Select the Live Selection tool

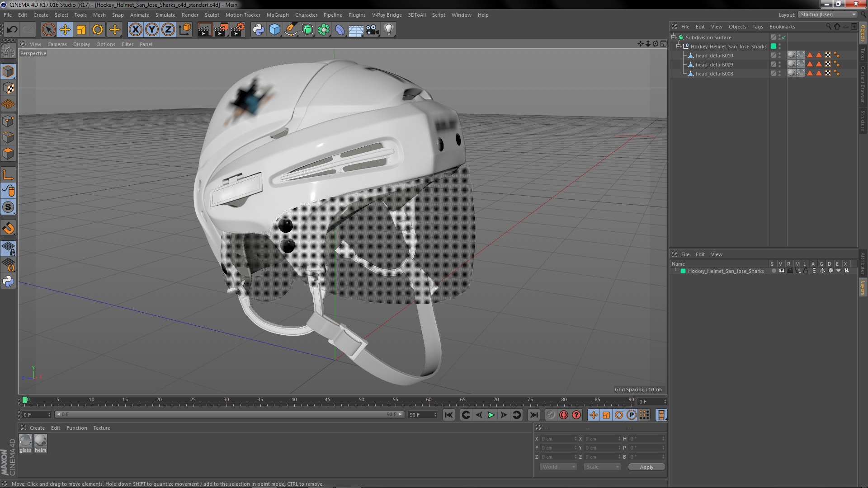coord(48,30)
